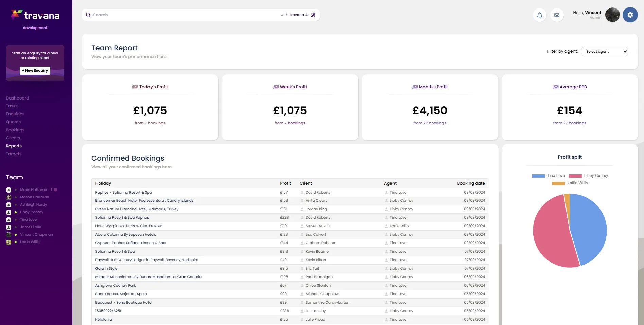This screenshot has width=644, height=325.
Task: Toggle Lottie Willis in the chart legend
Action: tap(570, 183)
